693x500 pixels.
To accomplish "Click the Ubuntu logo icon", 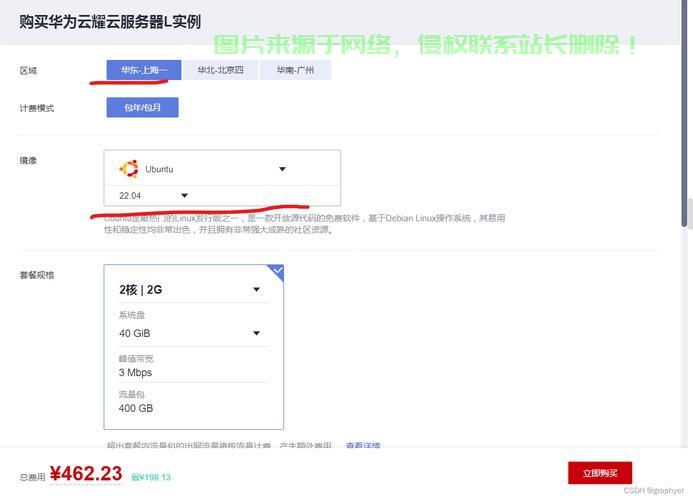I will click(129, 169).
